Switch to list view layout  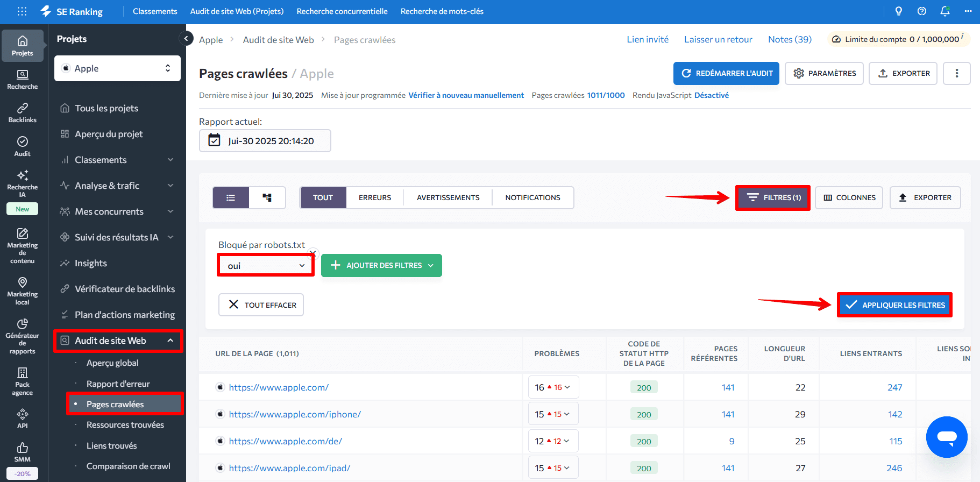[231, 197]
